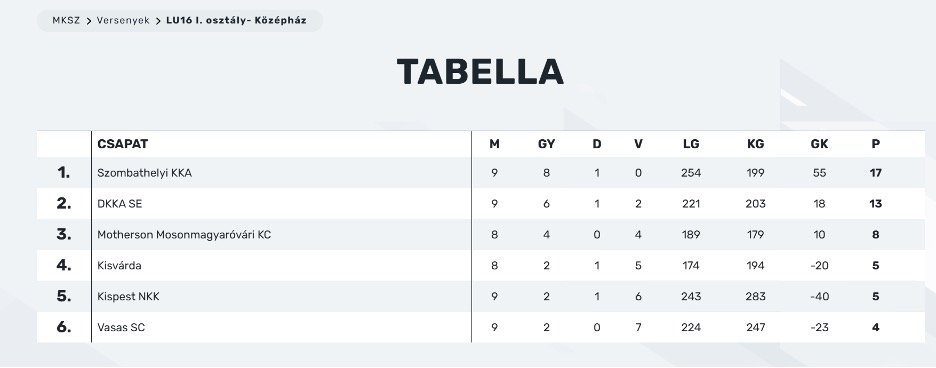The image size is (936, 368).
Task: Select the LU16 I. osztály- Középház breadcrumb
Action: click(x=236, y=20)
